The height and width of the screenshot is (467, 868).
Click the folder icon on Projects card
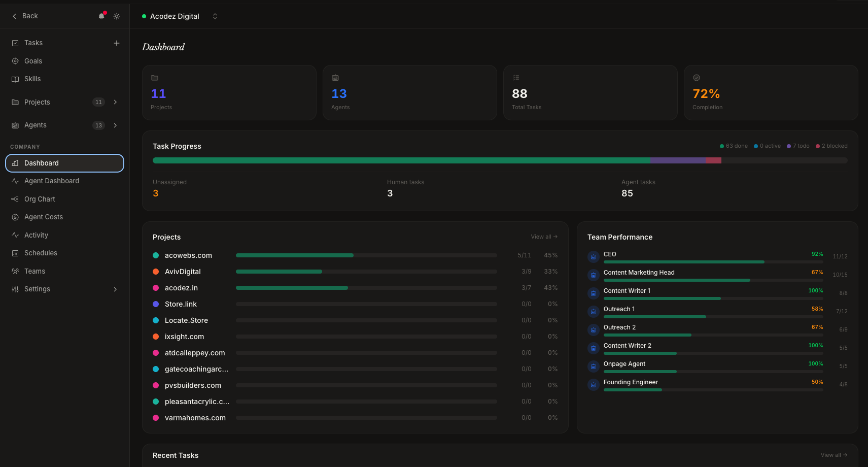point(155,78)
